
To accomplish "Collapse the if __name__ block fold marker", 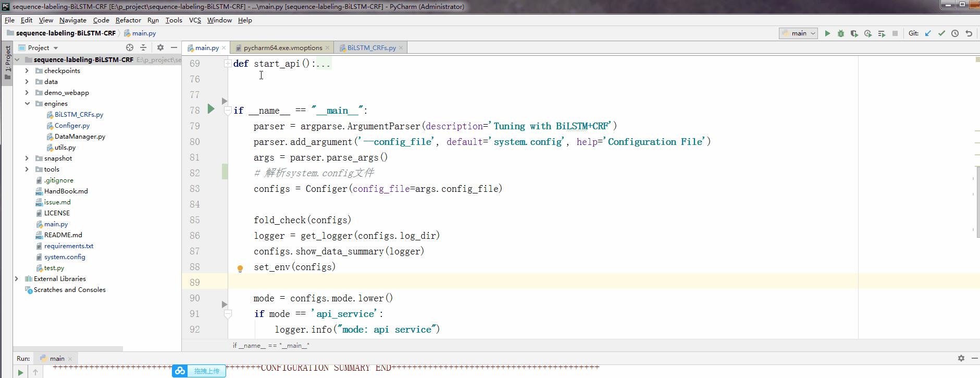I will (228, 111).
